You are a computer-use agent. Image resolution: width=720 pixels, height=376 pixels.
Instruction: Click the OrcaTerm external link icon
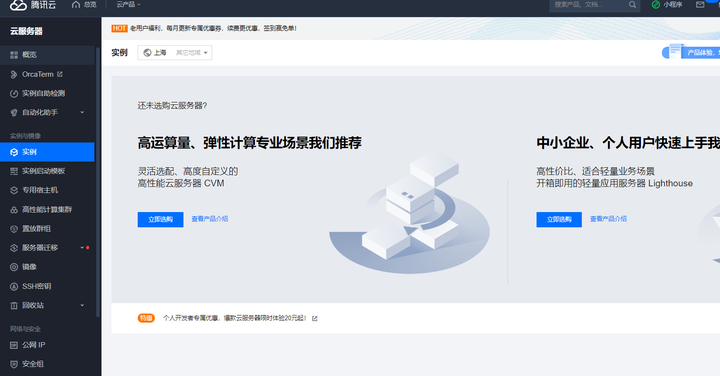coord(60,74)
